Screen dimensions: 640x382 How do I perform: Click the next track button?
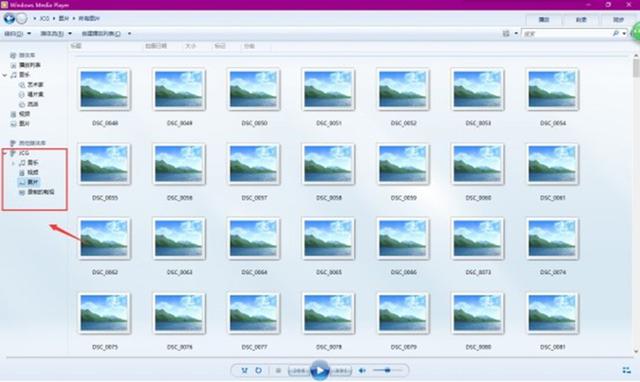point(340,371)
